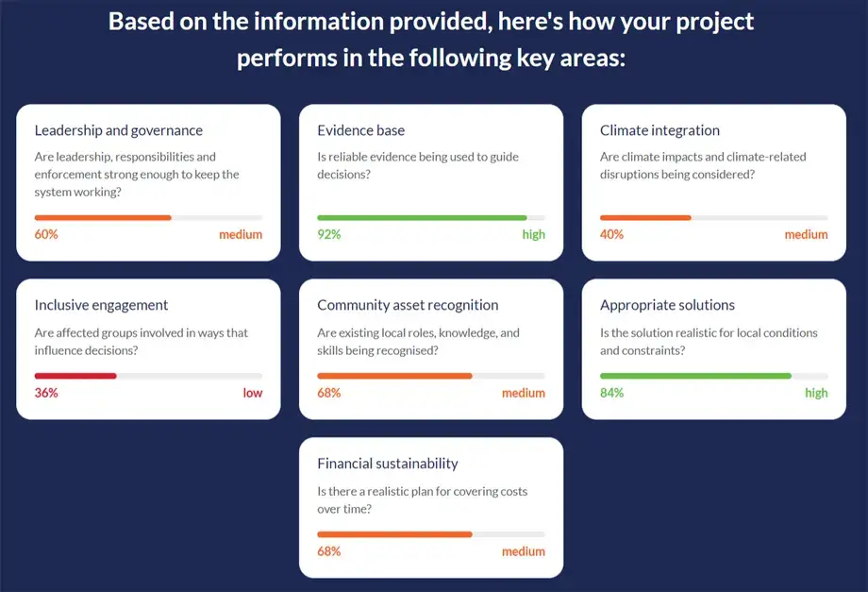The image size is (868, 592).
Task: Open the Financial sustainability card title
Action: 388,464
